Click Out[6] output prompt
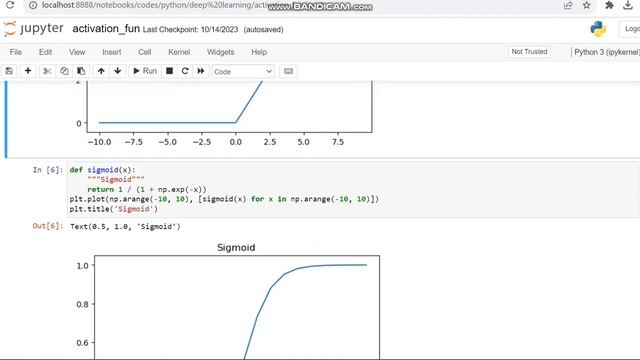 click(x=48, y=226)
